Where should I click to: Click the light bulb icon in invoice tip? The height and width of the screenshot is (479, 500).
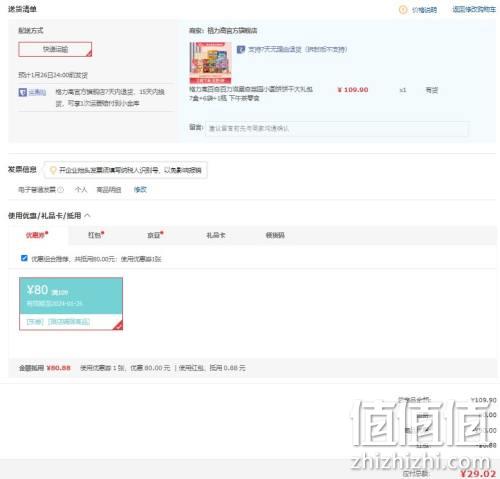pyautogui.click(x=53, y=170)
